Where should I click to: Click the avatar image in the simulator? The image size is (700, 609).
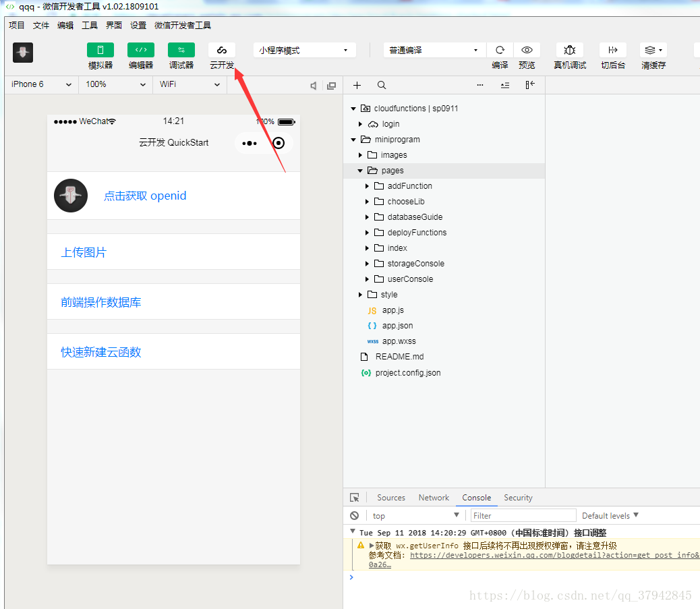pos(71,196)
